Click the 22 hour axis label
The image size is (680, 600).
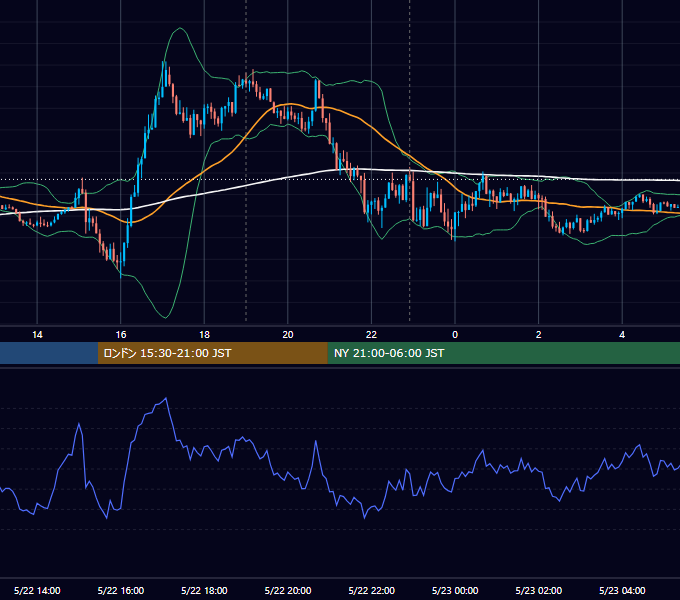(371, 335)
